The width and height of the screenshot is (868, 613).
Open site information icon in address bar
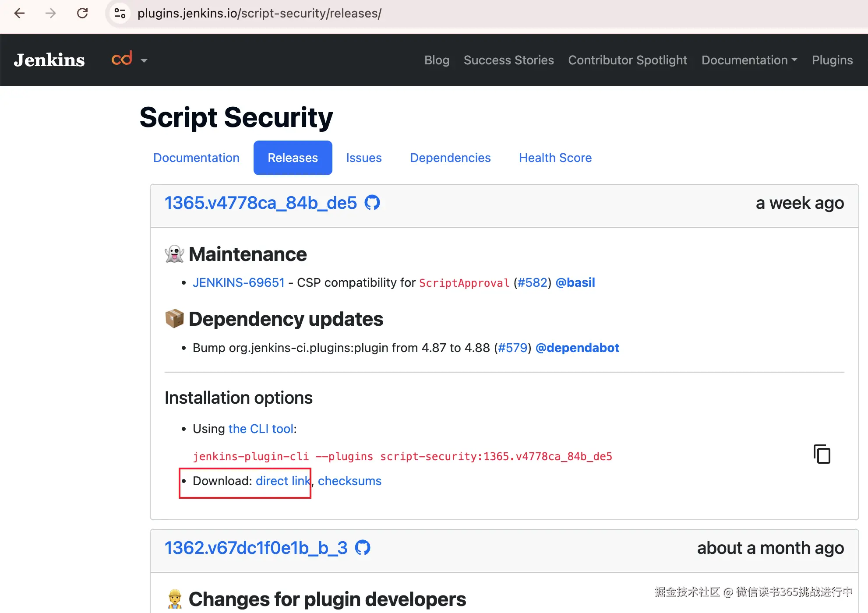[x=120, y=13]
